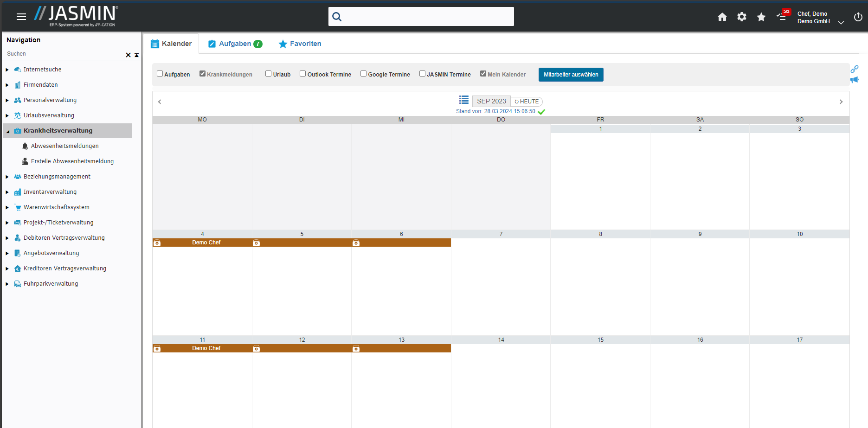Image resolution: width=868 pixels, height=428 pixels.
Task: Enable the Urlaub checkbox
Action: pos(268,74)
